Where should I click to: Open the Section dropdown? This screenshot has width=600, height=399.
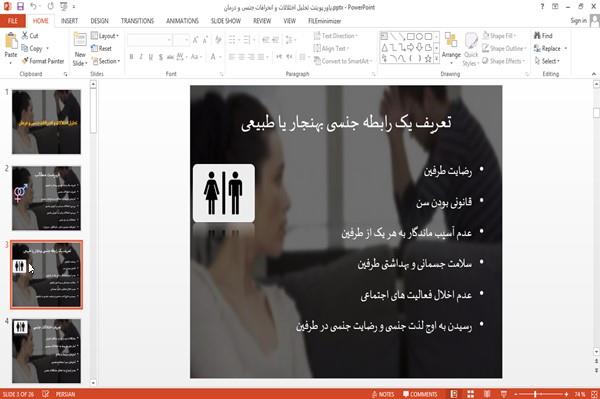tap(106, 61)
